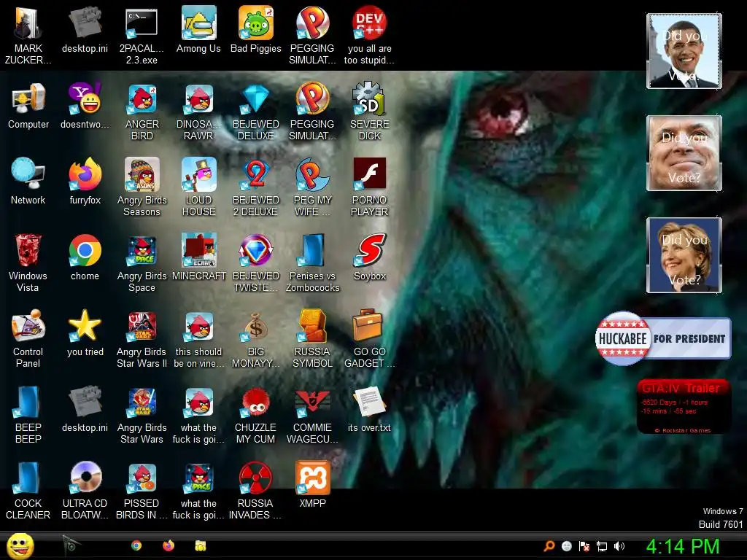
Task: Open Firefox from the taskbar
Action: coord(169,545)
